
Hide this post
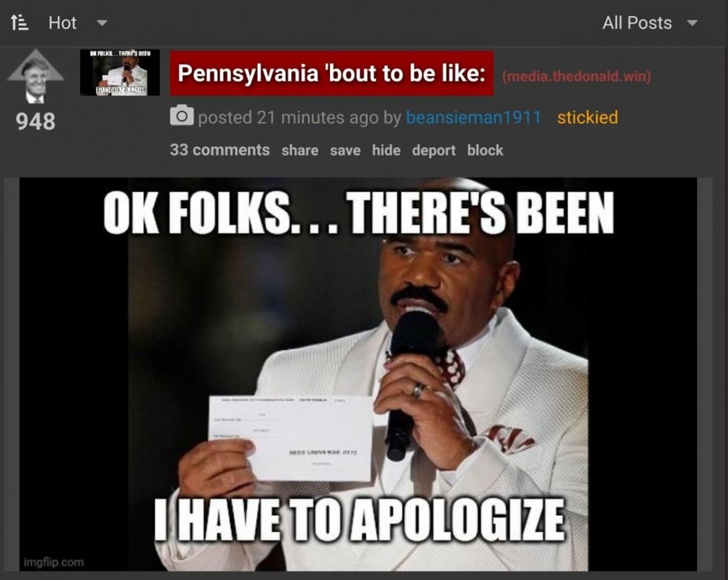point(386,150)
